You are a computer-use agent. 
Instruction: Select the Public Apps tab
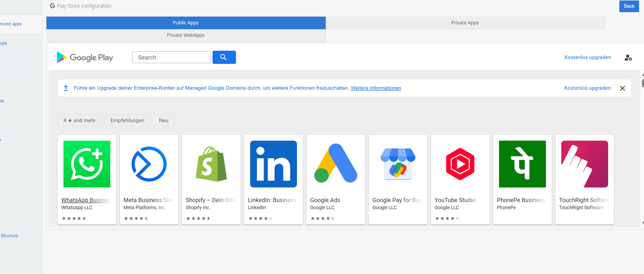point(185,23)
